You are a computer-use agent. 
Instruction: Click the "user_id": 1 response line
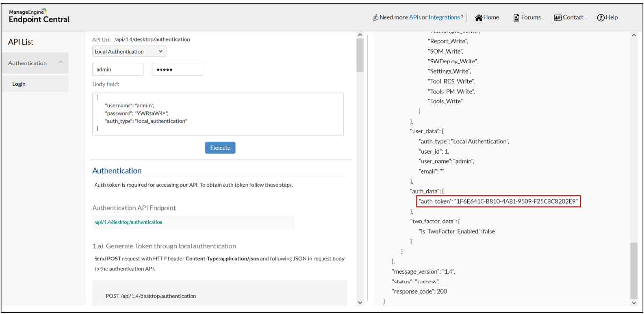tap(434, 151)
